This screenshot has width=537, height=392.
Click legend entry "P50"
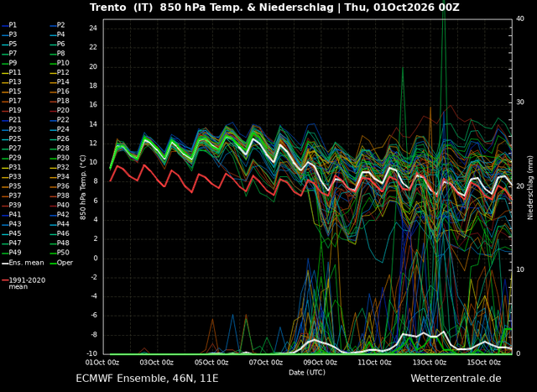pos(60,253)
